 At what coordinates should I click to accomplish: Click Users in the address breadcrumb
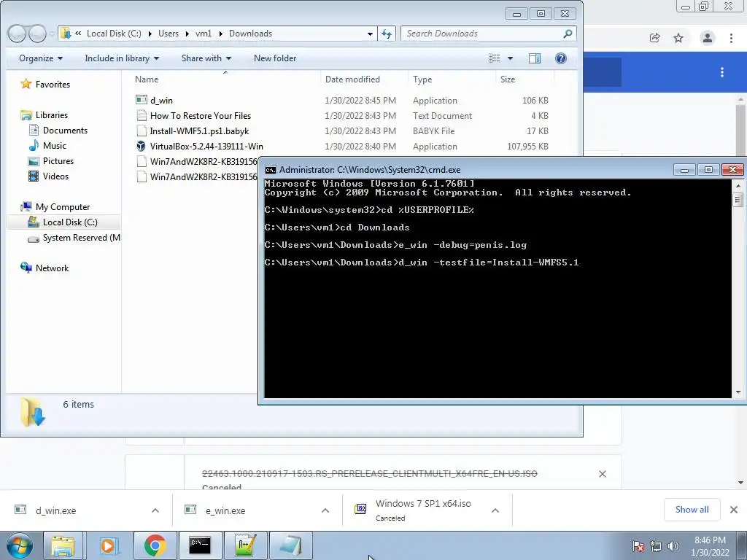pyautogui.click(x=169, y=34)
